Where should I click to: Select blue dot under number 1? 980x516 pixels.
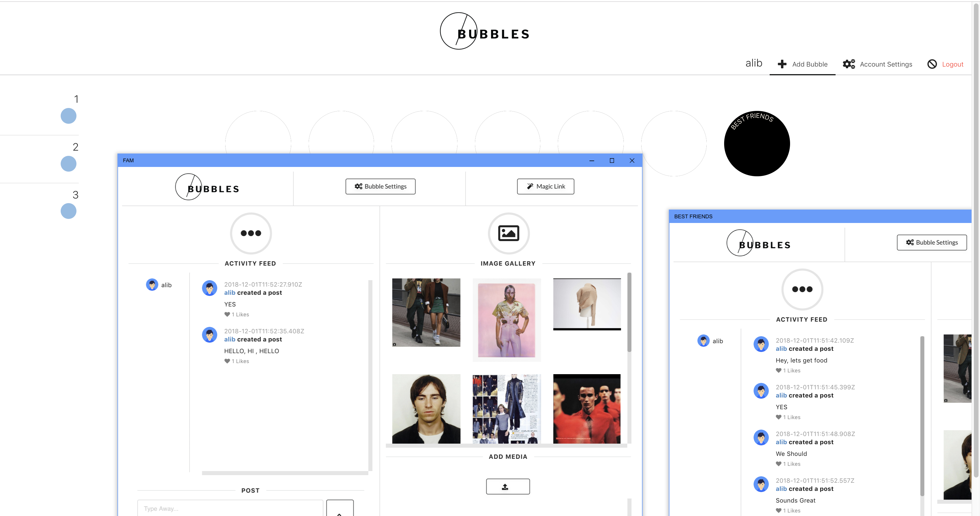(69, 116)
